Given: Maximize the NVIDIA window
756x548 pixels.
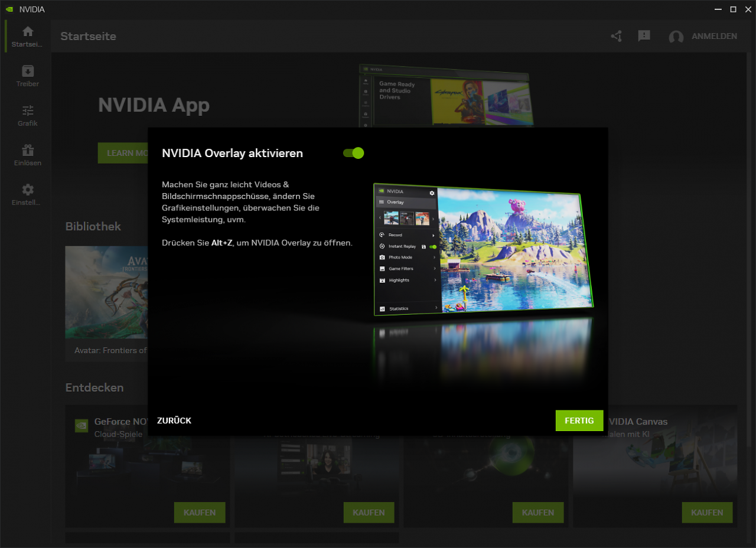Looking at the screenshot, I should click(733, 9).
